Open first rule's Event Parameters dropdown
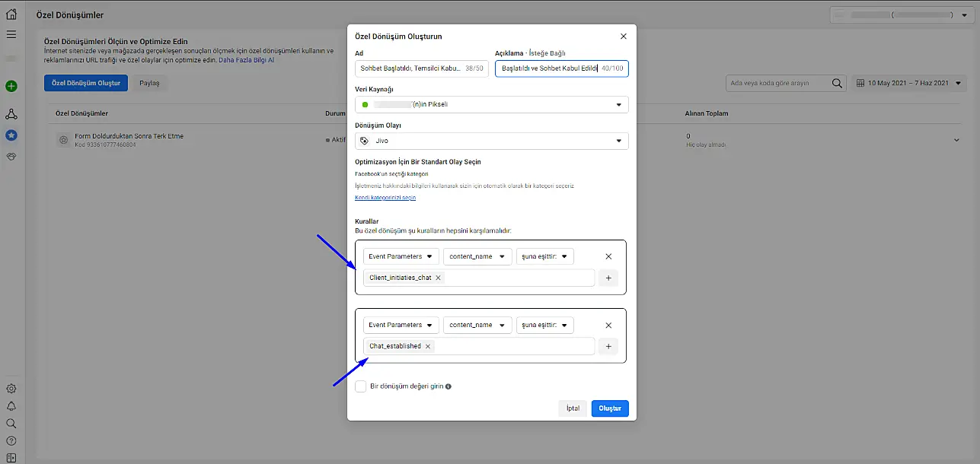Viewport: 980px width, 464px height. [x=401, y=257]
